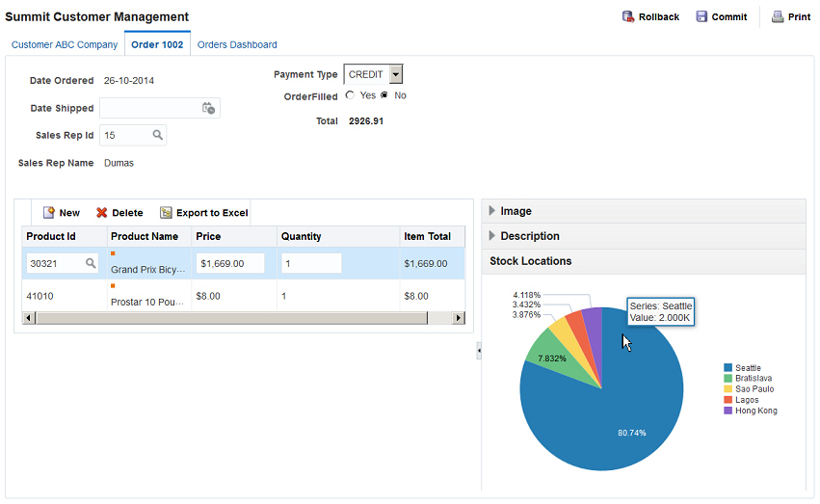Open the Payment Type dropdown
Viewport: 820px width, 504px height.
click(396, 74)
